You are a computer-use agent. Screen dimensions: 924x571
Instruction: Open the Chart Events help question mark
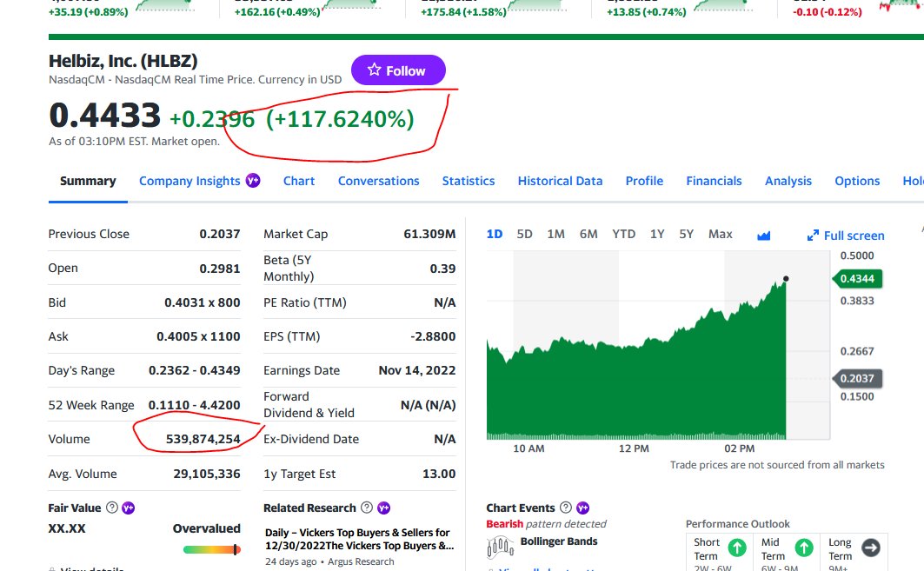566,508
